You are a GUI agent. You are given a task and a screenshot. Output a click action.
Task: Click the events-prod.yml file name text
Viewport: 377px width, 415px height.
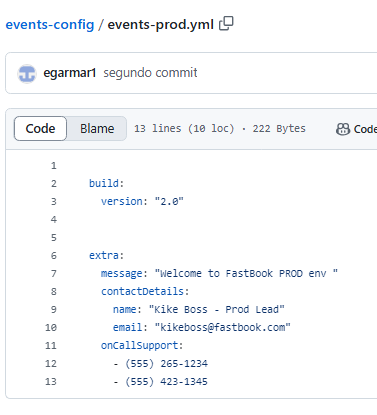click(x=161, y=24)
